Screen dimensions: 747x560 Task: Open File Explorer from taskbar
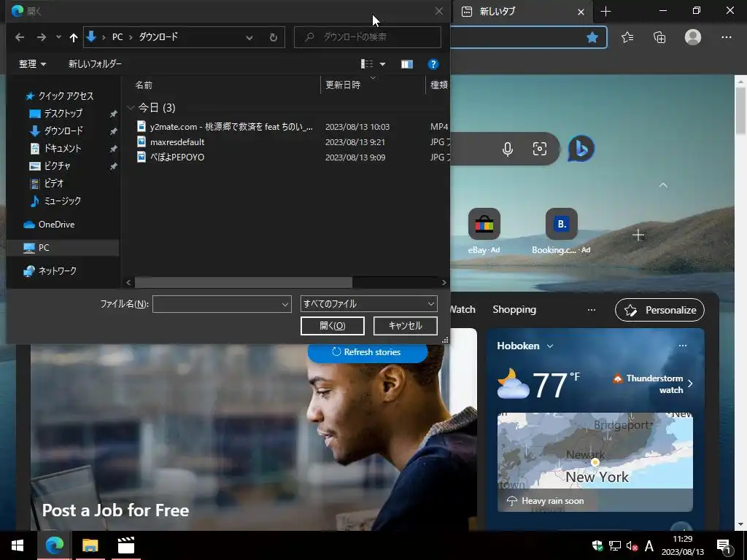click(90, 545)
